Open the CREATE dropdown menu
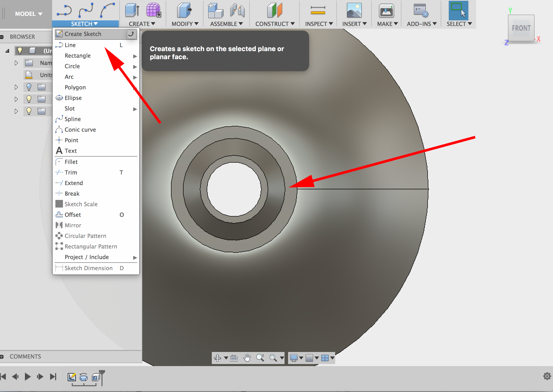 click(142, 24)
